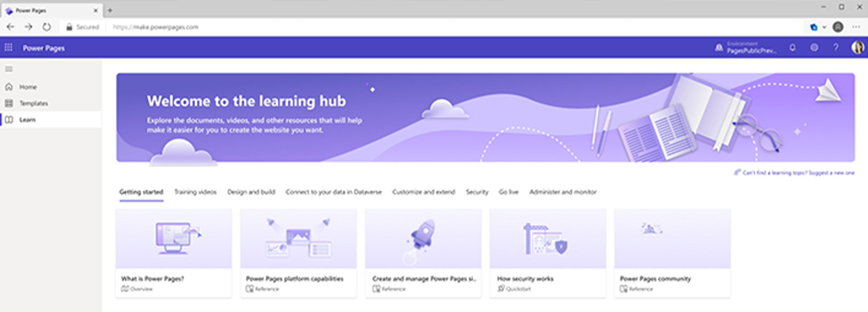Switch to the Go live tab
The width and height of the screenshot is (868, 312).
pyautogui.click(x=509, y=192)
